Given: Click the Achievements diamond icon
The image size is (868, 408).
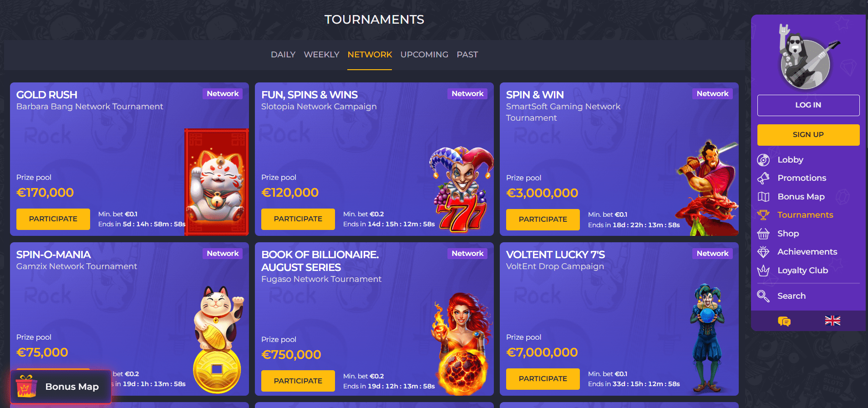Looking at the screenshot, I should coord(763,252).
